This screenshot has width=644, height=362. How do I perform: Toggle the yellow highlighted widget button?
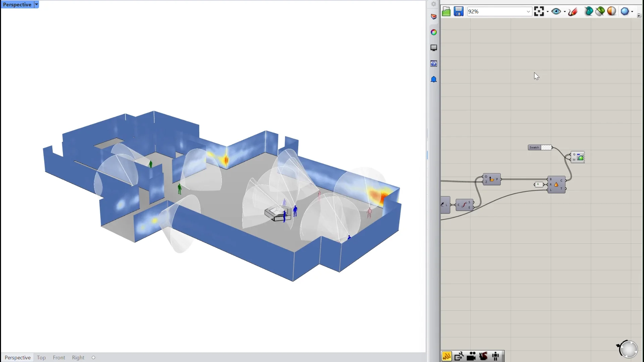click(447, 356)
